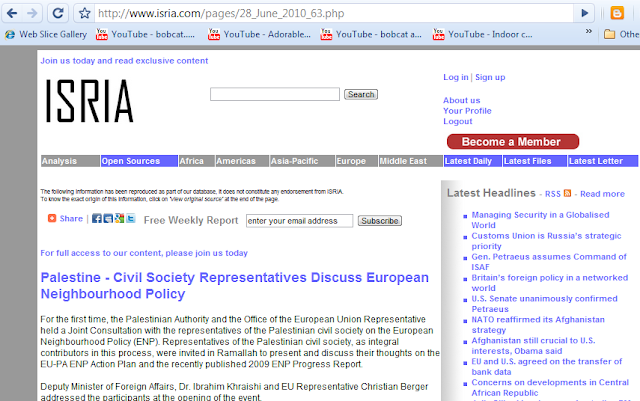Open the Latest Letter nav tab

click(603, 161)
